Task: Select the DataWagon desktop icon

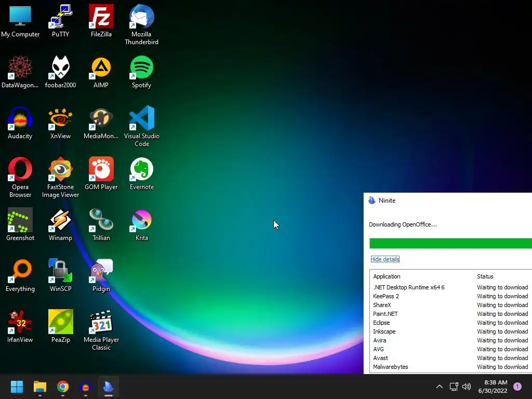Action: coord(20,72)
